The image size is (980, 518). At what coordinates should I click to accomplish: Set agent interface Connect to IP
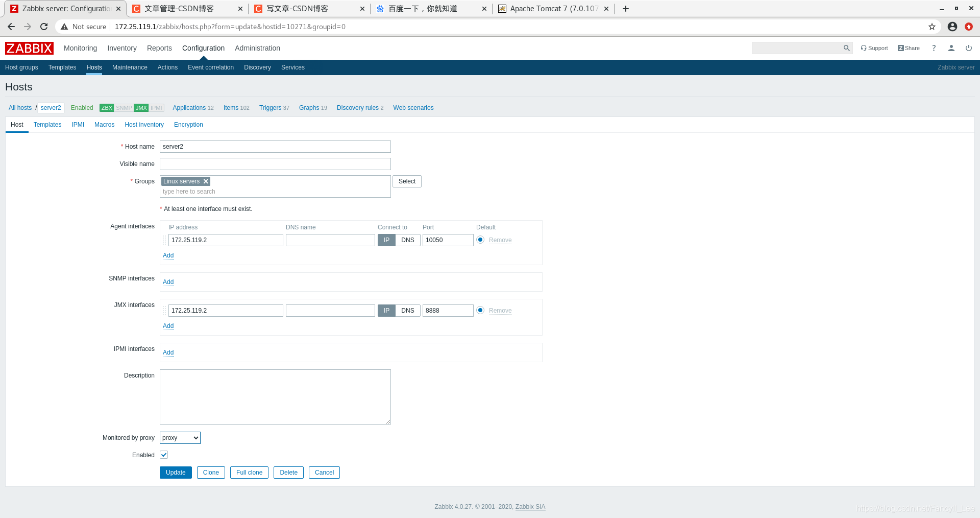[386, 240]
